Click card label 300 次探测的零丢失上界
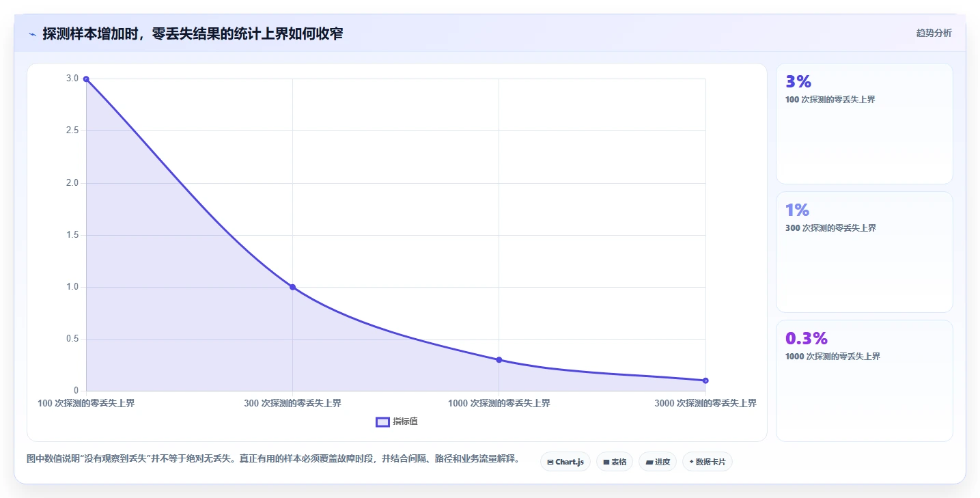The width and height of the screenshot is (980, 498). point(830,228)
